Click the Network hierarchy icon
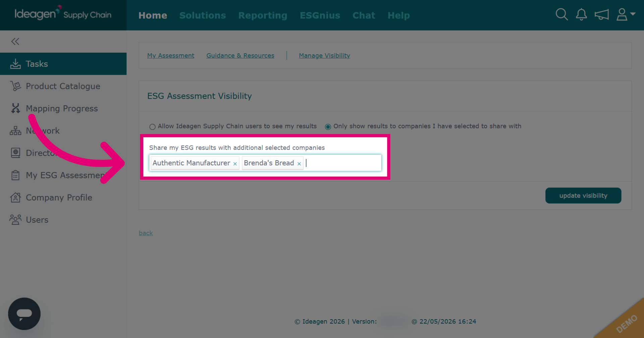644x338 pixels. (15, 131)
